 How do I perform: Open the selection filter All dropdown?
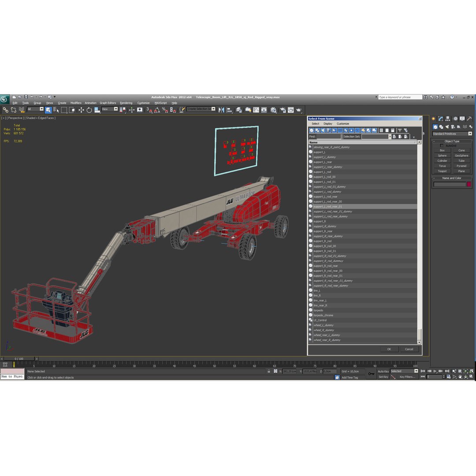click(x=36, y=109)
